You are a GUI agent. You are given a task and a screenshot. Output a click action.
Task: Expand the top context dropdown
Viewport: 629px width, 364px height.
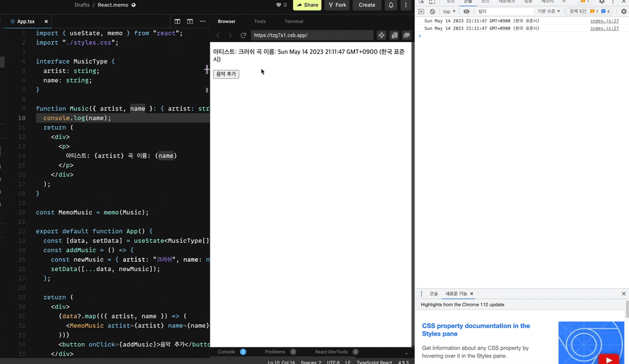coord(449,12)
